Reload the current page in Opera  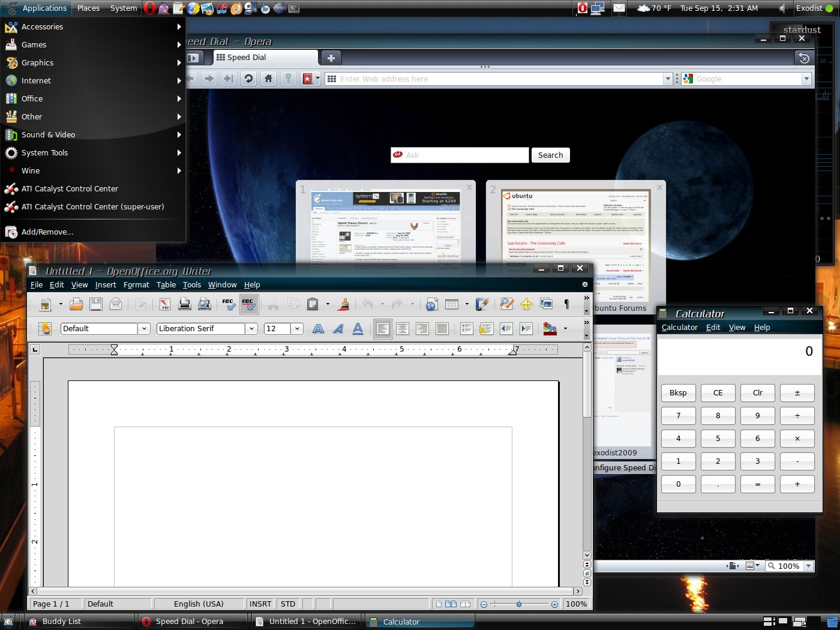(x=248, y=79)
